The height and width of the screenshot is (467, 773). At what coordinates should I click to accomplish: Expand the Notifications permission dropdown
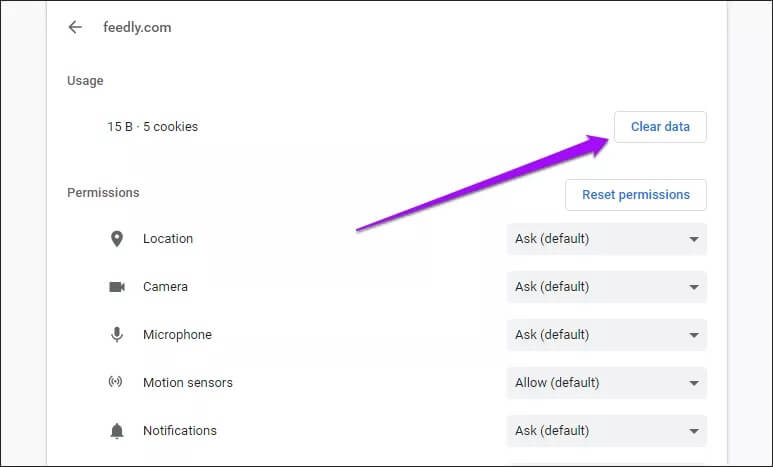[x=606, y=431]
